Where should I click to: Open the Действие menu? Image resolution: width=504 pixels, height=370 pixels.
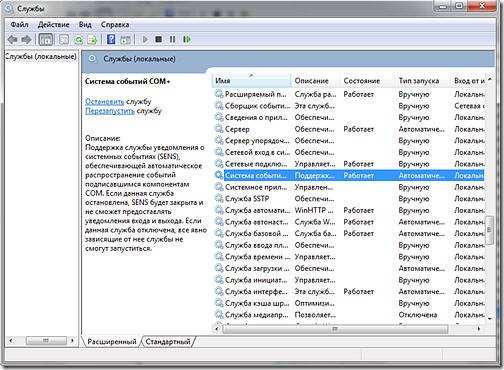click(x=53, y=24)
